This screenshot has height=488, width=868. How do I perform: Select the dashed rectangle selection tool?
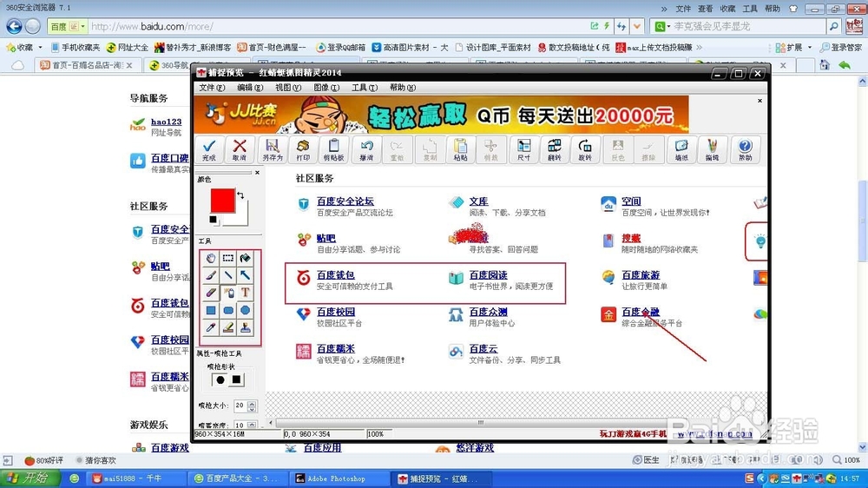tap(228, 258)
